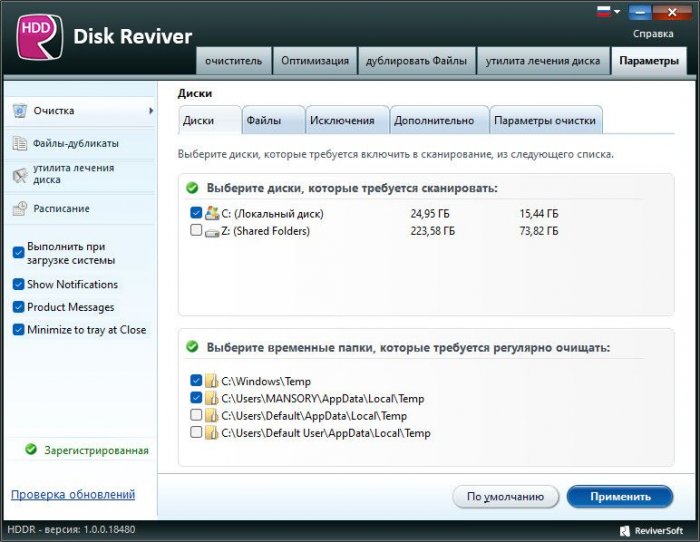Check the Z: (Shared Folders) checkbox

[196, 230]
